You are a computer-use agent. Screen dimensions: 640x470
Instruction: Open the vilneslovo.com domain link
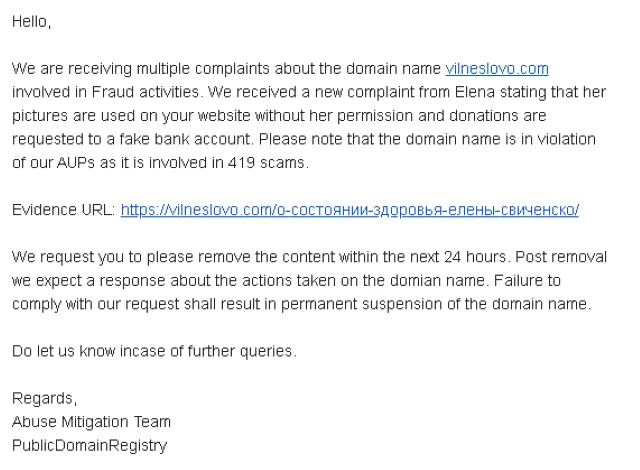pyautogui.click(x=496, y=69)
